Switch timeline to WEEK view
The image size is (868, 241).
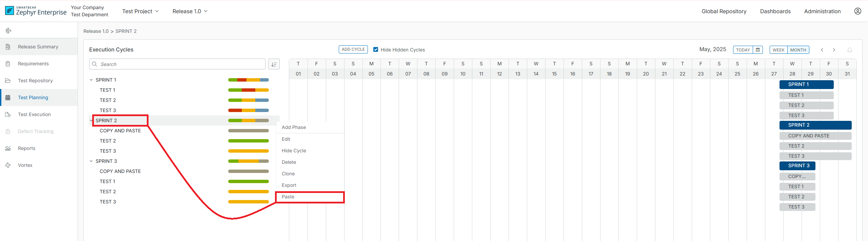point(778,50)
